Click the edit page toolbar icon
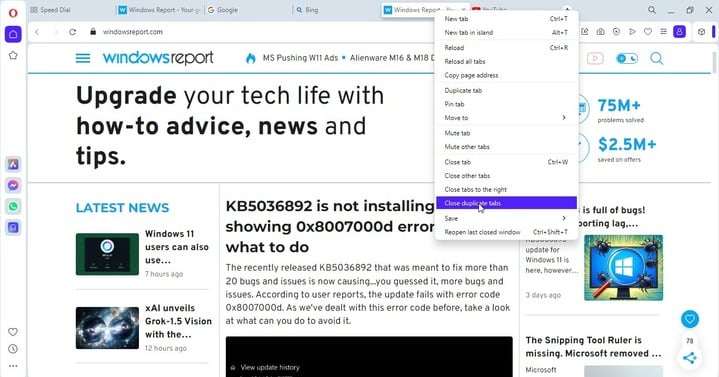The image size is (719, 377). click(x=585, y=32)
